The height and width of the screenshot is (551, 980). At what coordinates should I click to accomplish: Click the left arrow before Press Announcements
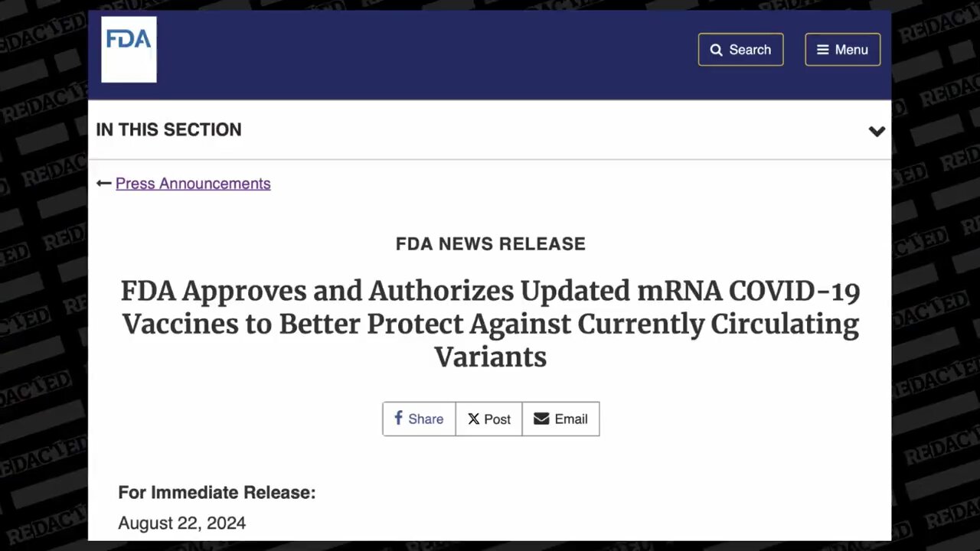103,184
